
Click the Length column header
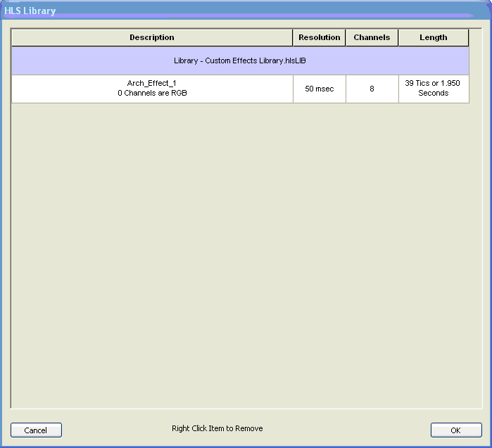click(x=434, y=37)
